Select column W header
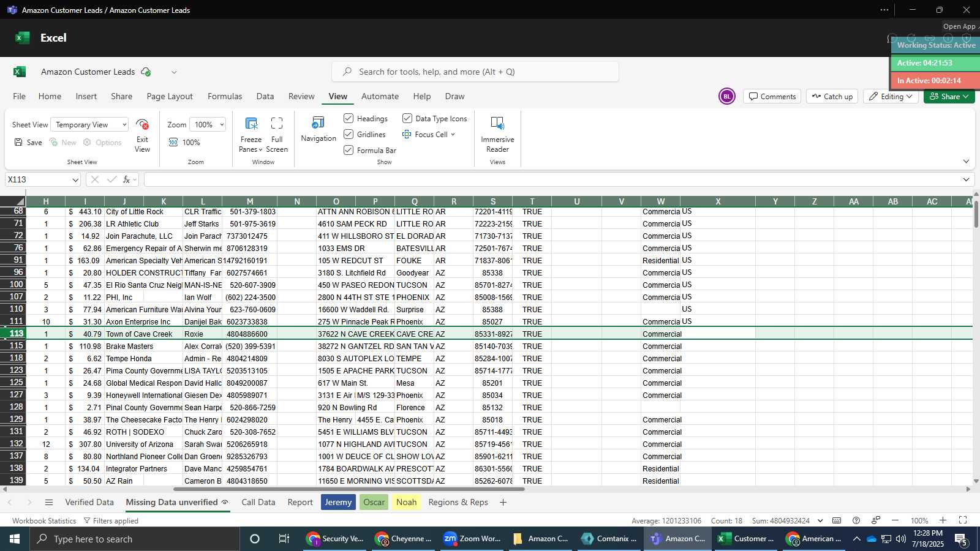 tap(660, 201)
